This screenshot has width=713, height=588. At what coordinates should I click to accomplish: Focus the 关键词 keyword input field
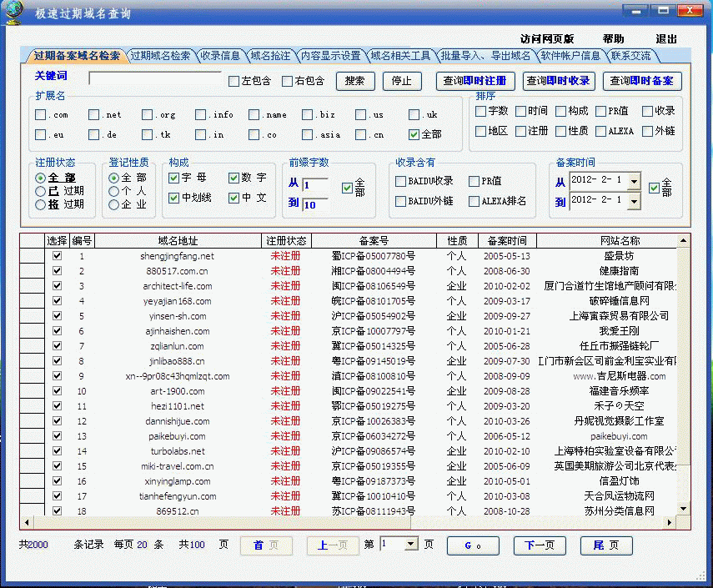pos(155,78)
